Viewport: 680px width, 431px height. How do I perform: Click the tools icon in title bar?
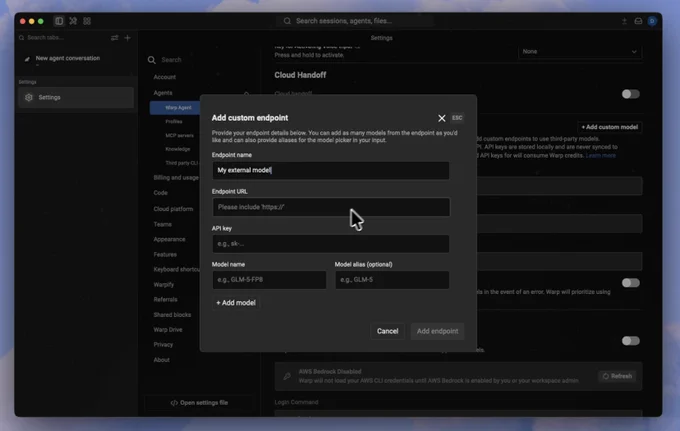(x=73, y=21)
